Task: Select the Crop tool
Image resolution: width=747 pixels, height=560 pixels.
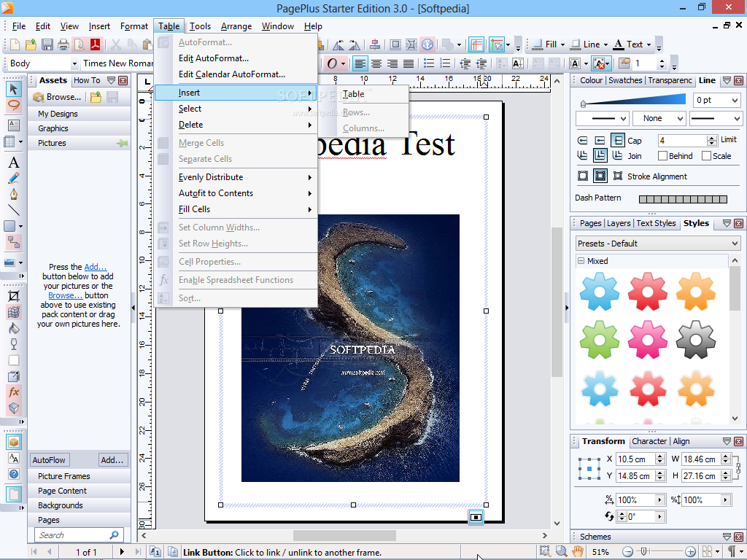Action: 13,296
